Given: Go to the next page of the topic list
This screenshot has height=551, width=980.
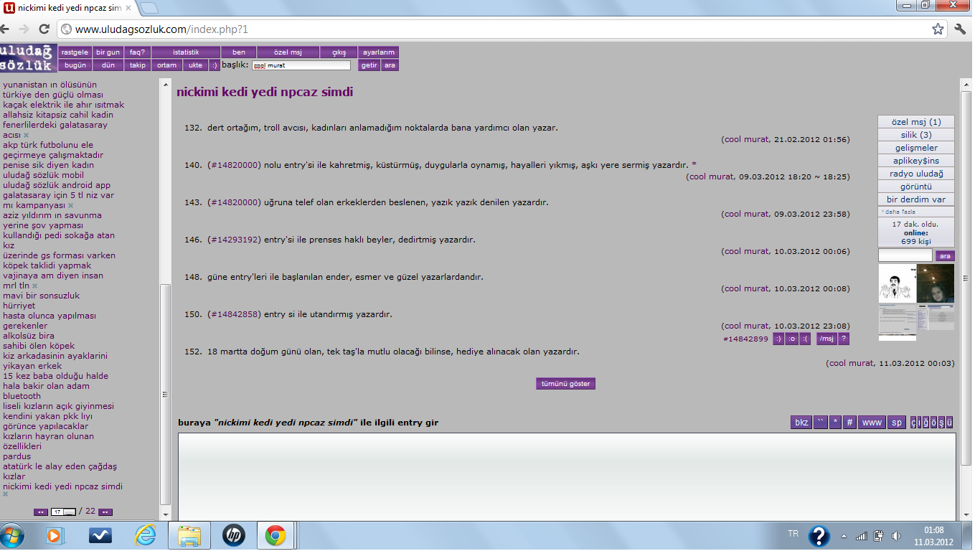Looking at the screenshot, I should pos(105,512).
